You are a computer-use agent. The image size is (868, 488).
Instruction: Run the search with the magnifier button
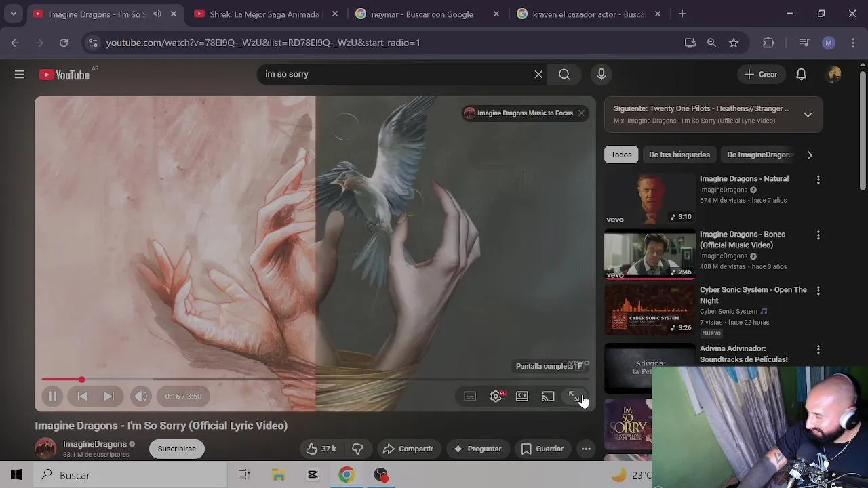pyautogui.click(x=564, y=75)
